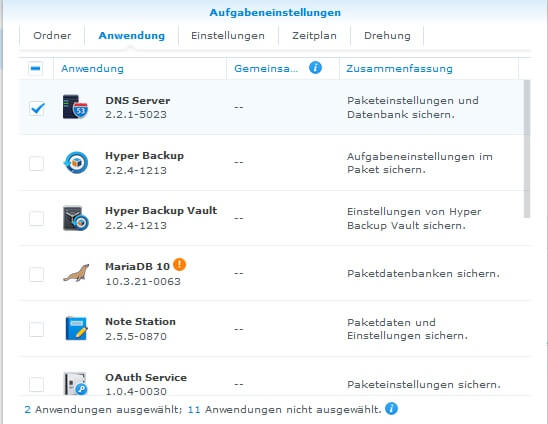Open the Drehung tab
This screenshot has width=548, height=424.
(x=387, y=36)
